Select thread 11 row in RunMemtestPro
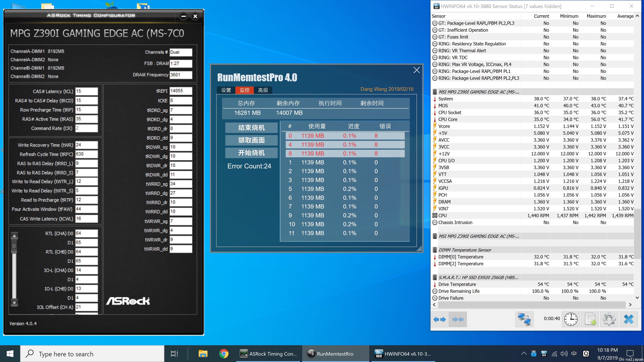Image resolution: width=644 pixels, height=362 pixels. [345, 233]
